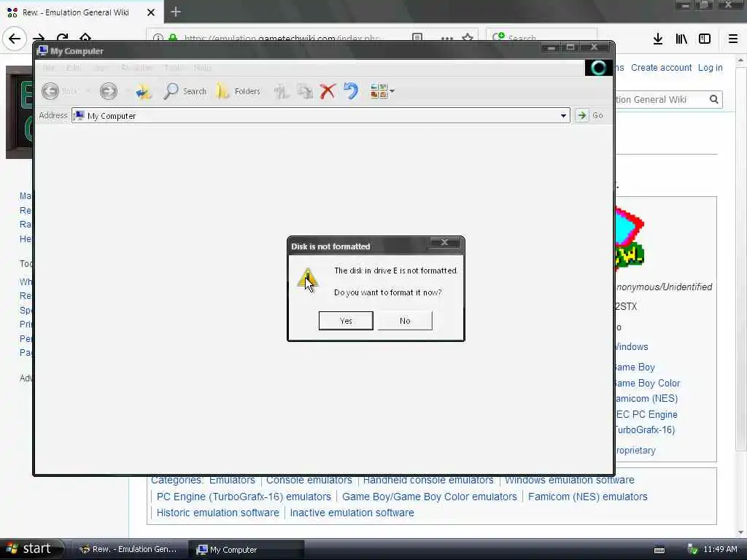Viewport: 747px width, 560px height.
Task: Open Inactive emulation software category link
Action: (x=352, y=513)
